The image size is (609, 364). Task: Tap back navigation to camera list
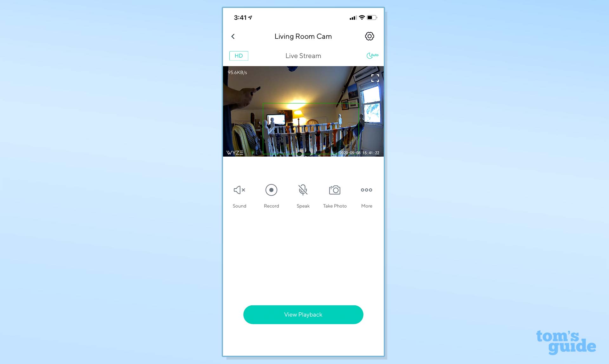pos(233,36)
